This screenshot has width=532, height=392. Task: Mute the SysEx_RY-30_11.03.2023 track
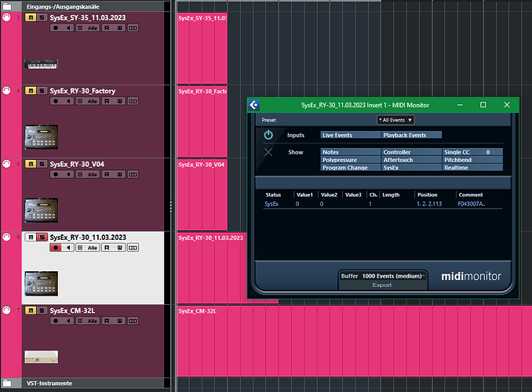[x=31, y=238]
